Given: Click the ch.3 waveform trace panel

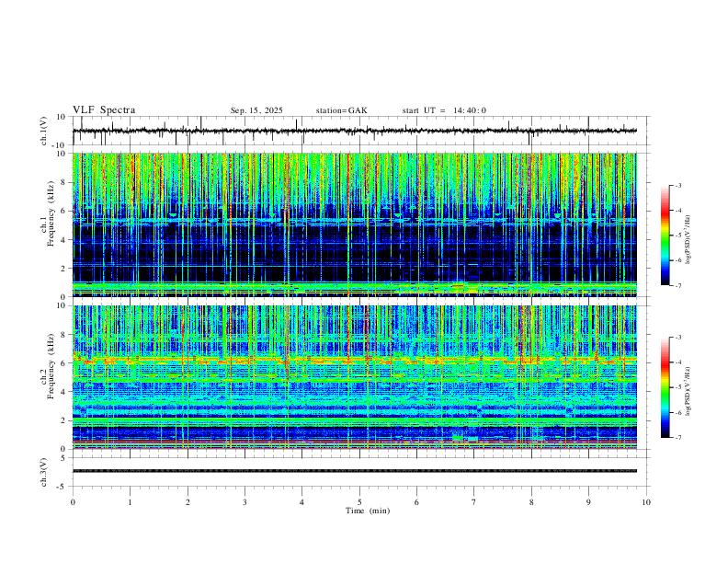Looking at the screenshot, I should point(360,472).
